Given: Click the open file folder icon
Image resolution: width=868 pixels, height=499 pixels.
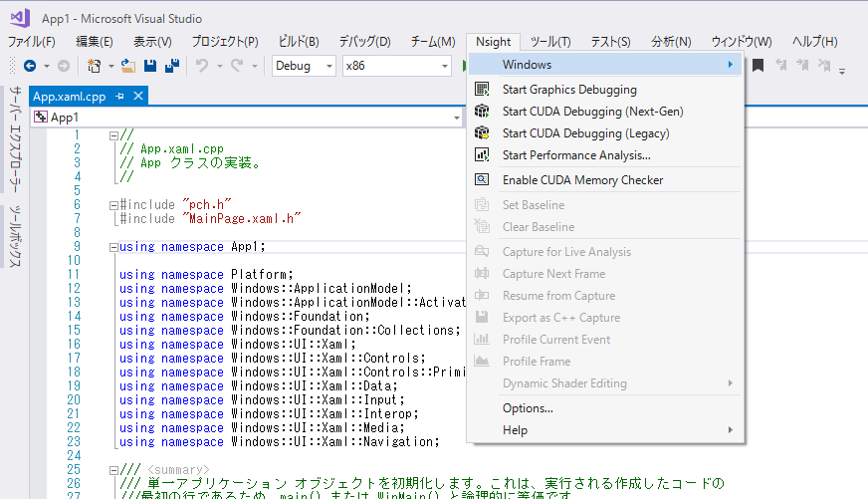Looking at the screenshot, I should click(x=128, y=66).
